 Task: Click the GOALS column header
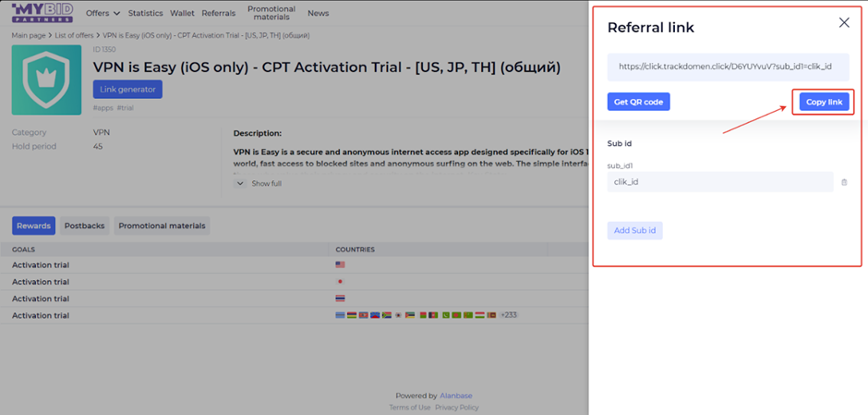[x=24, y=250]
